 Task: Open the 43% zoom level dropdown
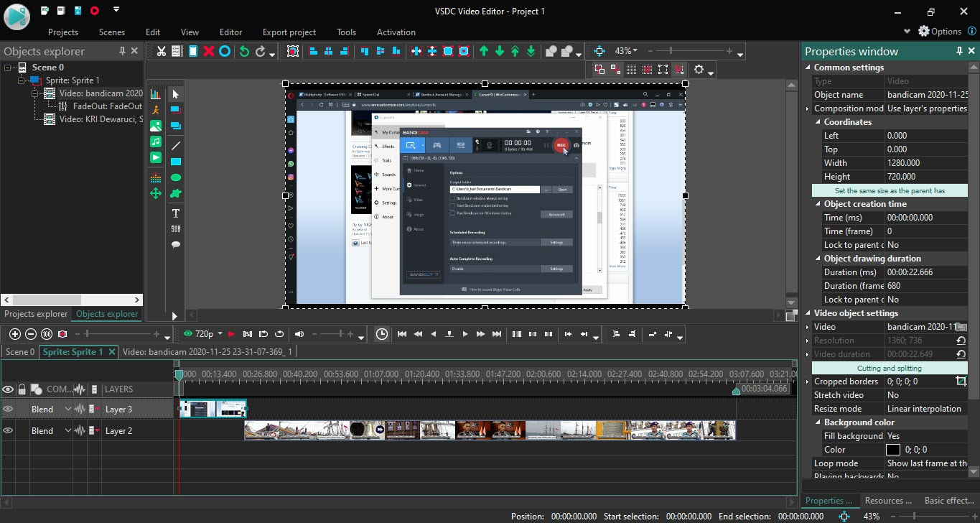(x=635, y=51)
